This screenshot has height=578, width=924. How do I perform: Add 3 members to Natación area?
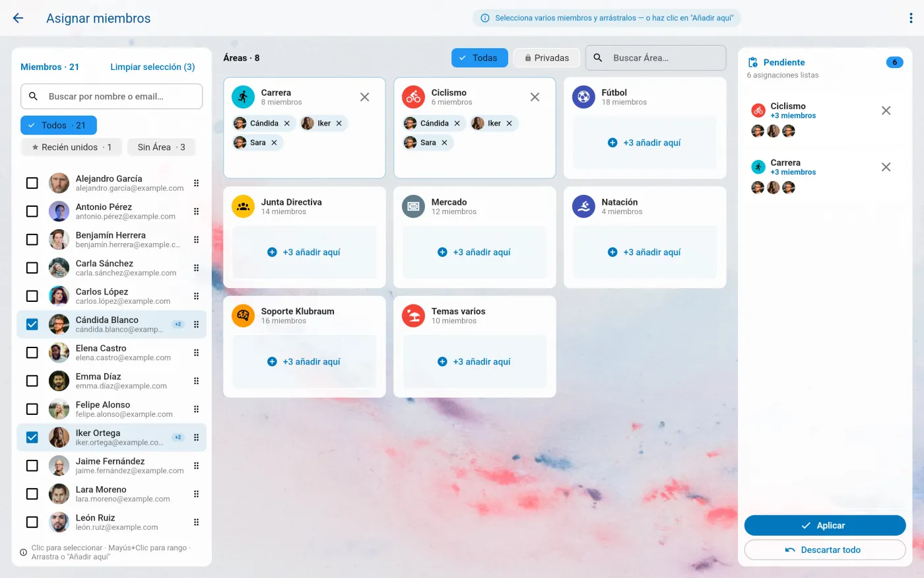[x=645, y=252]
